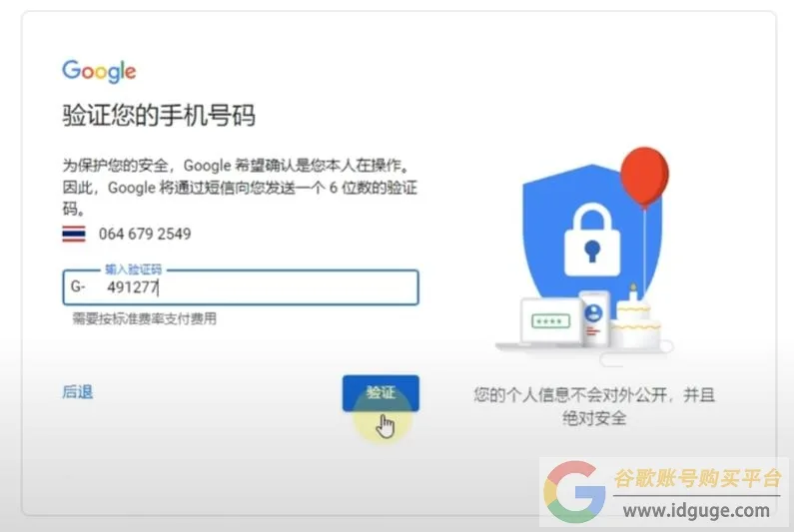Click the birthday cake illustration
The width and height of the screenshot is (794, 532).
[635, 318]
